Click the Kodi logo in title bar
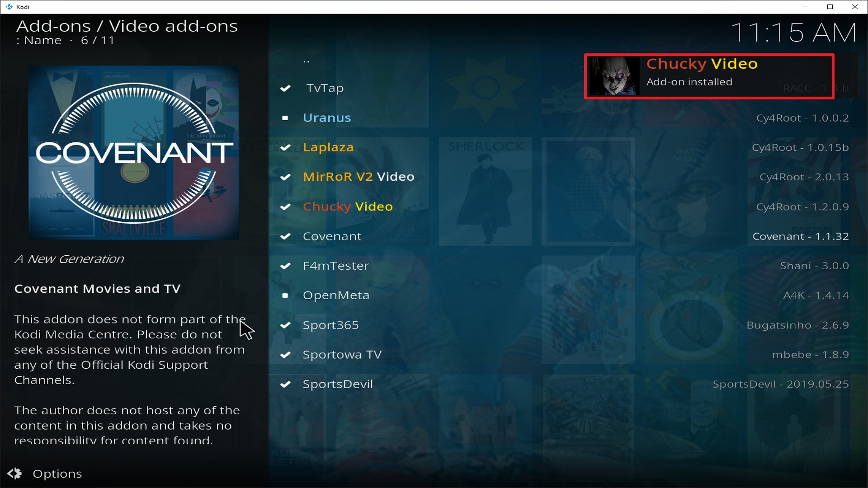 9,7
